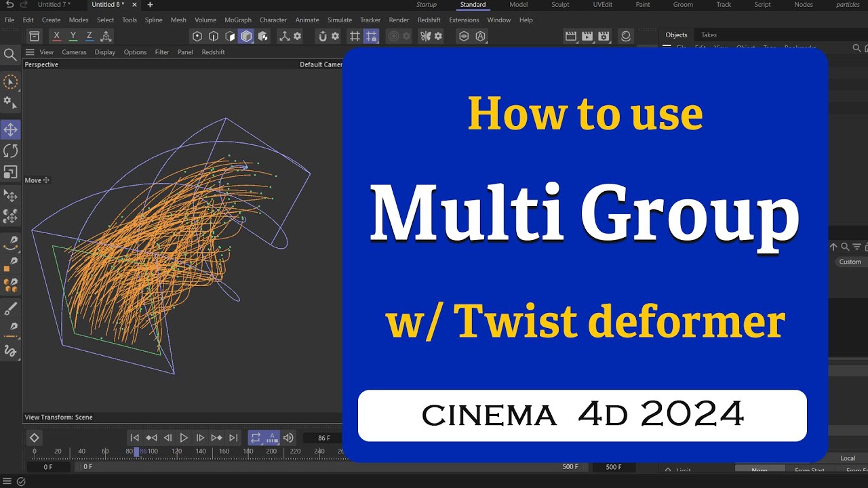Open the MoGraph menu
Viewport: 868px width, 488px height.
click(x=238, y=20)
